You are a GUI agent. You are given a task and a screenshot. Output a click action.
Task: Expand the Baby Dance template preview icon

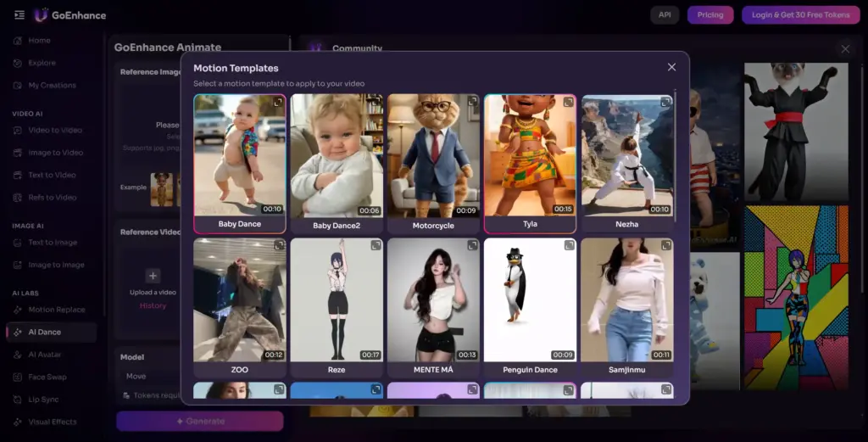click(x=278, y=102)
